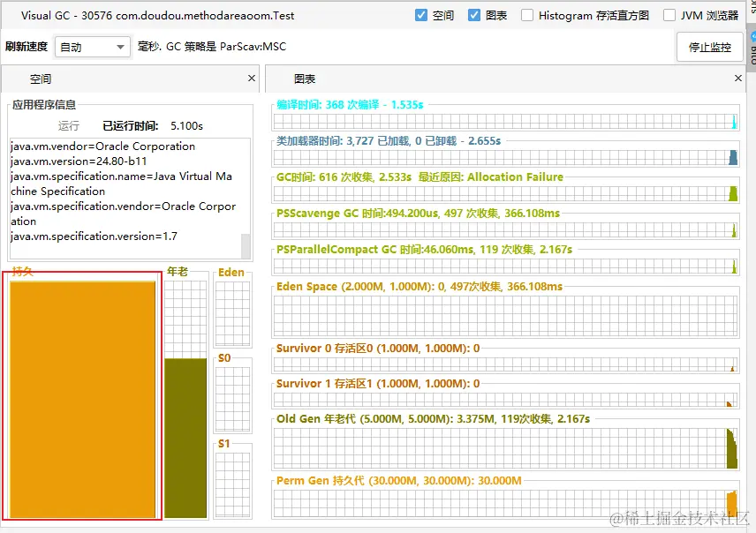The image size is (756, 533).
Task: Click the Eden space grid box
Action: tap(232, 312)
